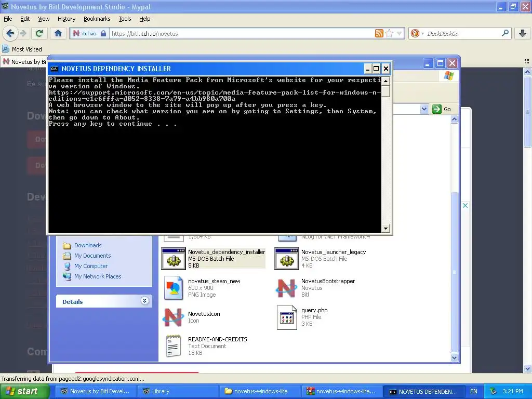
Task: Click Go button in Explorer address bar
Action: (442, 109)
